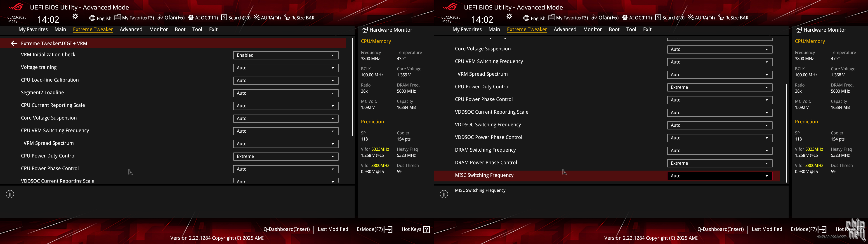
Task: Select Extreme Tweaker tab in right BIOS screen
Action: coord(527,30)
